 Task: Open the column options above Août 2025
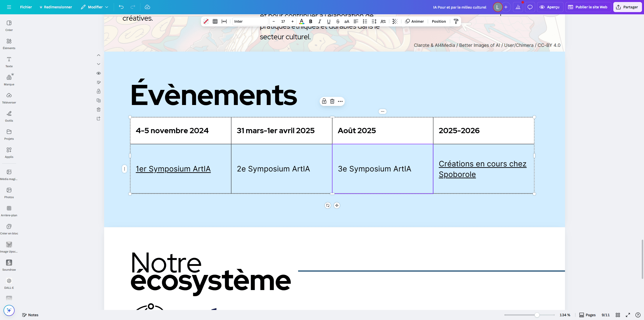point(383,111)
